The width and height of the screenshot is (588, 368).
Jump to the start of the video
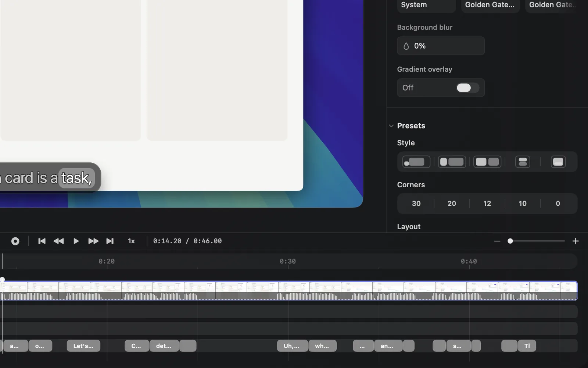[42, 241]
